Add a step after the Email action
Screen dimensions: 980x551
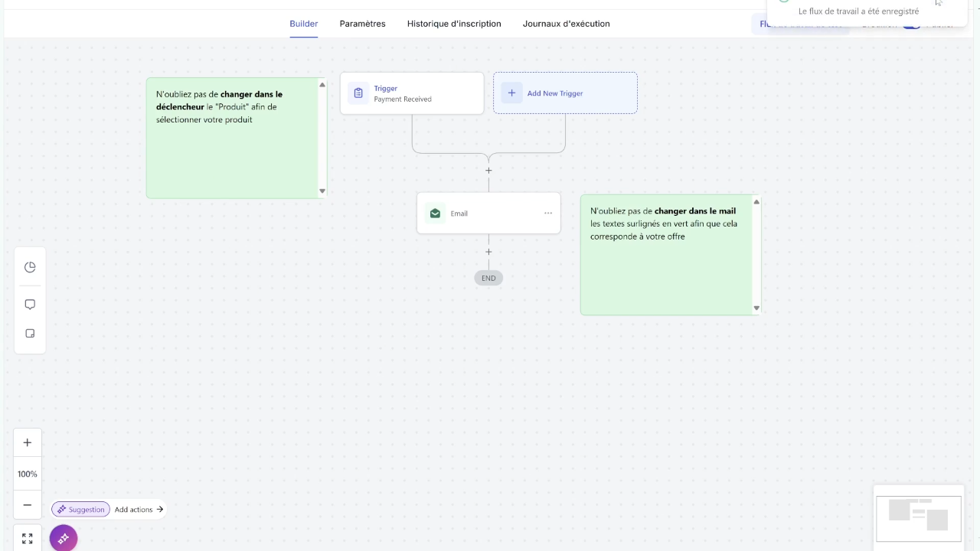pos(488,252)
